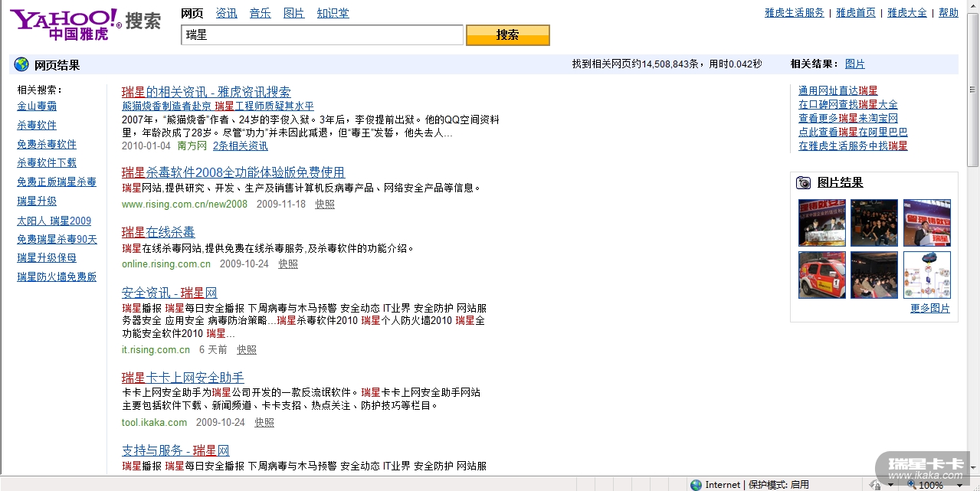Image resolution: width=980 pixels, height=491 pixels.
Task: Open the 快照 link for tool.ikaka.com
Action: pos(264,423)
